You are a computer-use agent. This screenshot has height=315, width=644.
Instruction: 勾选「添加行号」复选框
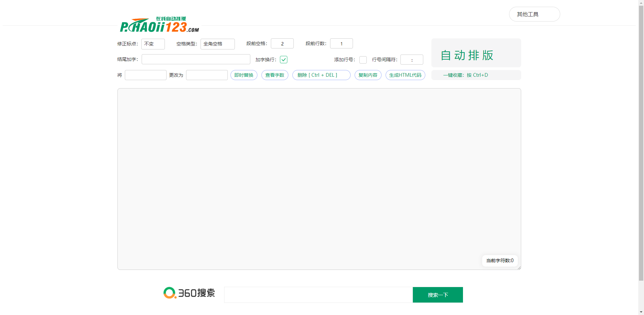coord(363,60)
